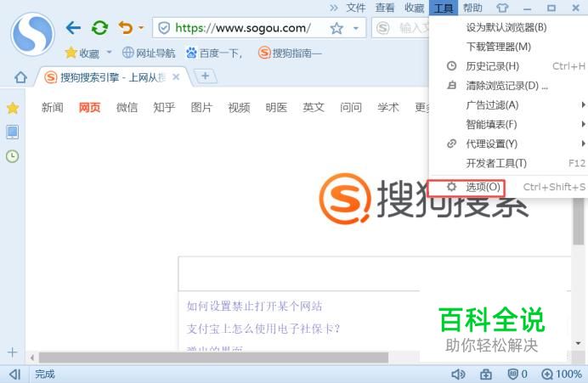
Task: Go back with the blue arrow
Action: [73, 28]
